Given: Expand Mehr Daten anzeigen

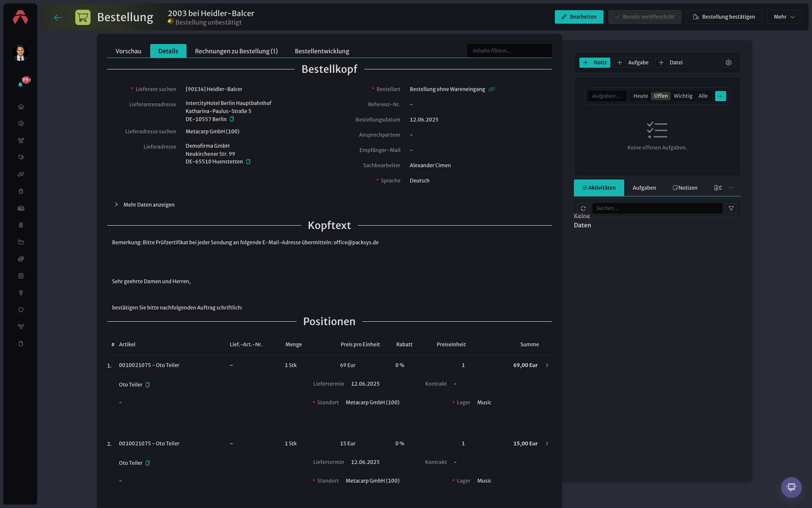Looking at the screenshot, I should (144, 205).
